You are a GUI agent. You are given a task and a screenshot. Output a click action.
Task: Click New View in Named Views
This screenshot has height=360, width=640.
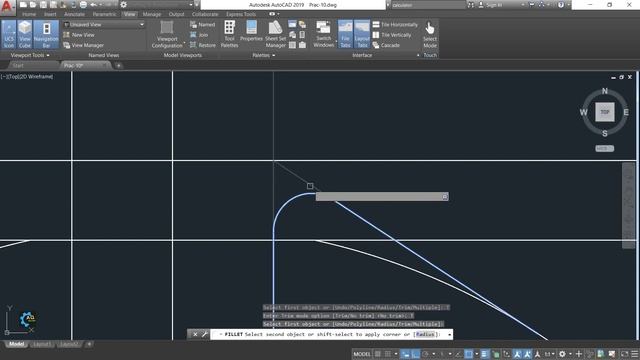tap(79, 35)
